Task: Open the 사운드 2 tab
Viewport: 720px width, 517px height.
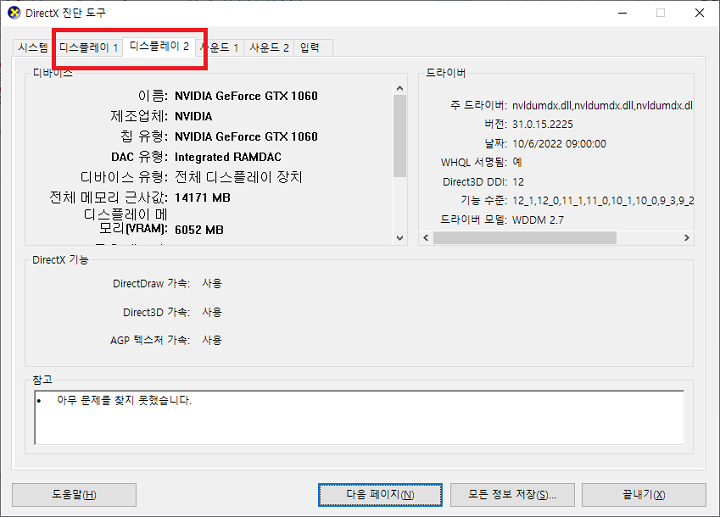Action: pos(269,47)
